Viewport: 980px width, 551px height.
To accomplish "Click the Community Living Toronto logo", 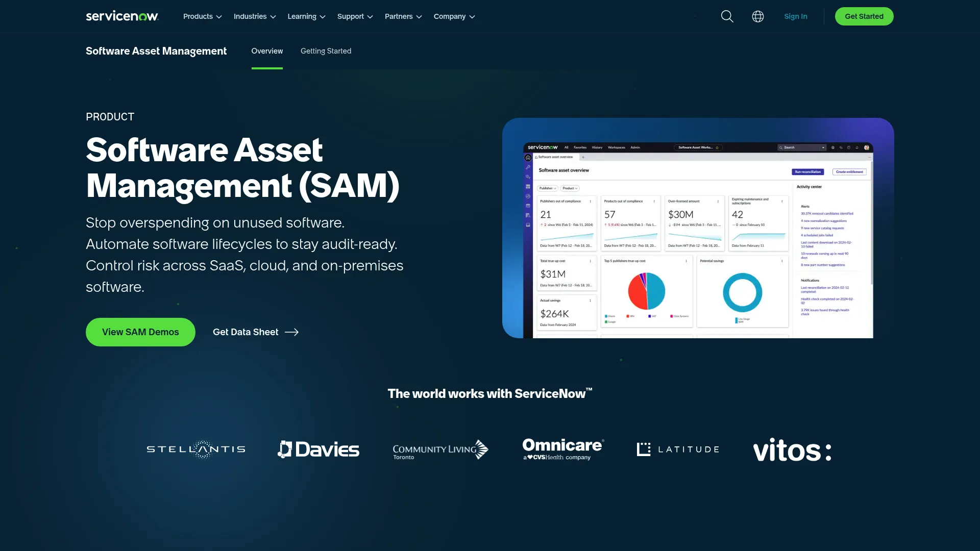I will tap(440, 449).
